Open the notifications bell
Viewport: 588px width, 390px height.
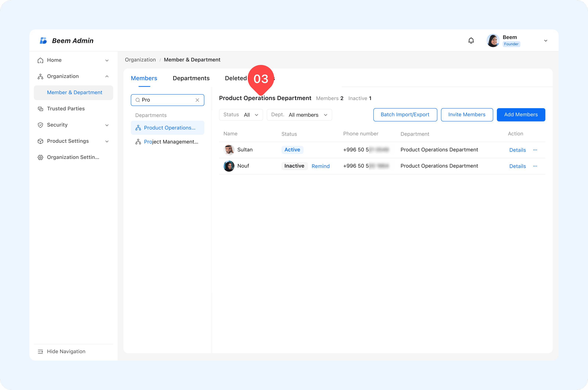[x=471, y=40]
